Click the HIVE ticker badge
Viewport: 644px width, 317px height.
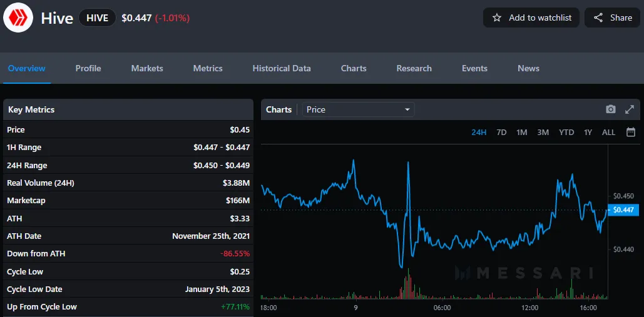pyautogui.click(x=98, y=18)
